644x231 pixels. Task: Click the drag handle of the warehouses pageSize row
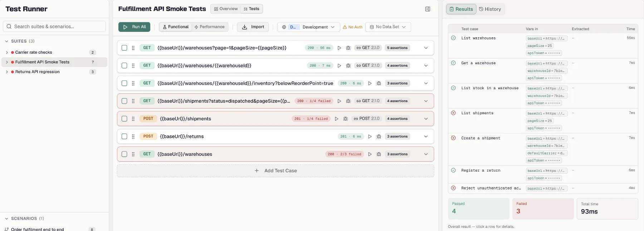coord(133,48)
